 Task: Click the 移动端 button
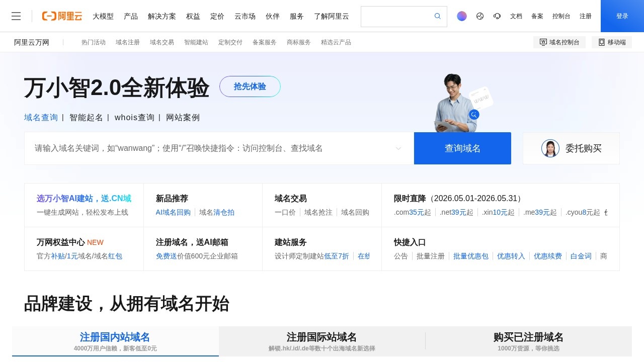612,42
